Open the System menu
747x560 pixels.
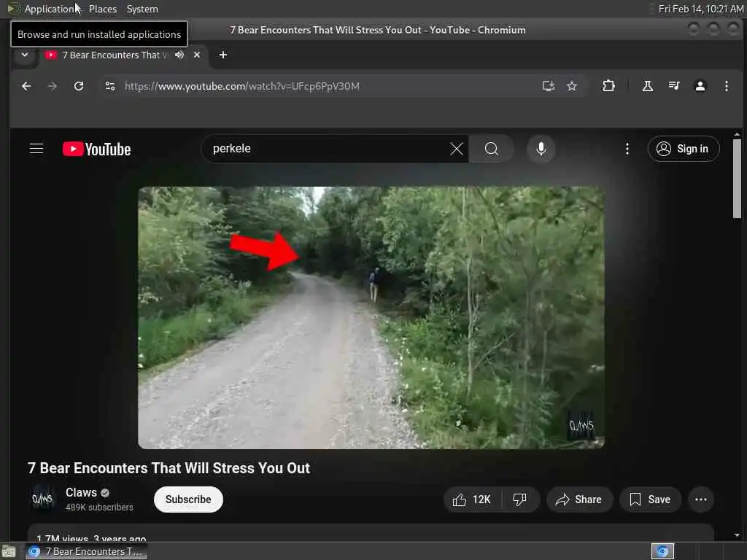(142, 9)
